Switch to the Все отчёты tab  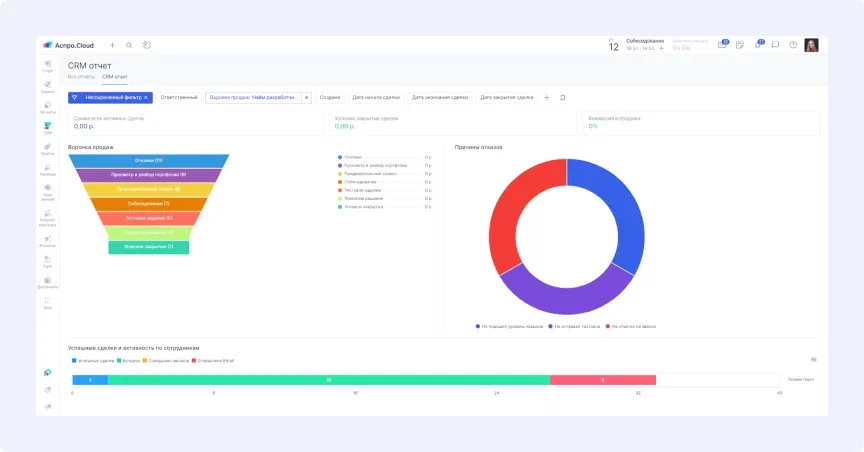tap(81, 76)
